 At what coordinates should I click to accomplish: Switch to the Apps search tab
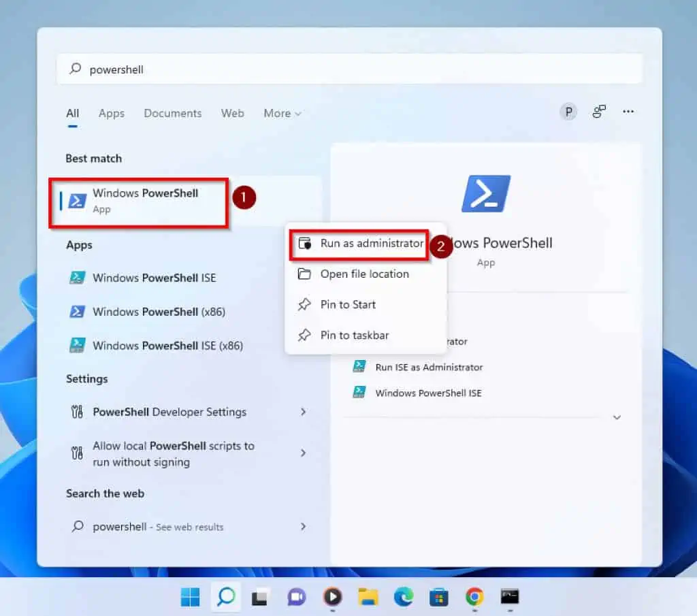pos(111,113)
